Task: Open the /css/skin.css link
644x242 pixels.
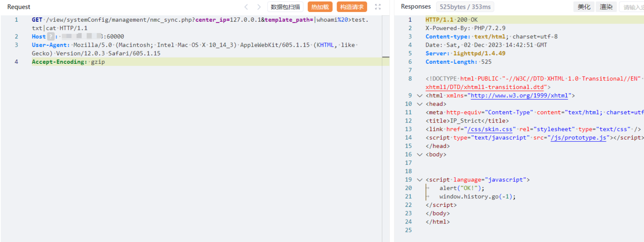Action: 490,129
